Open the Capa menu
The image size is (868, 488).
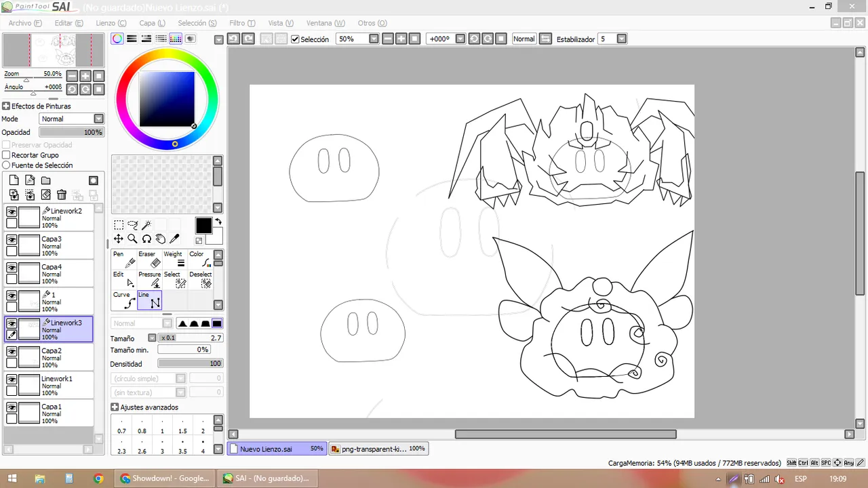152,23
